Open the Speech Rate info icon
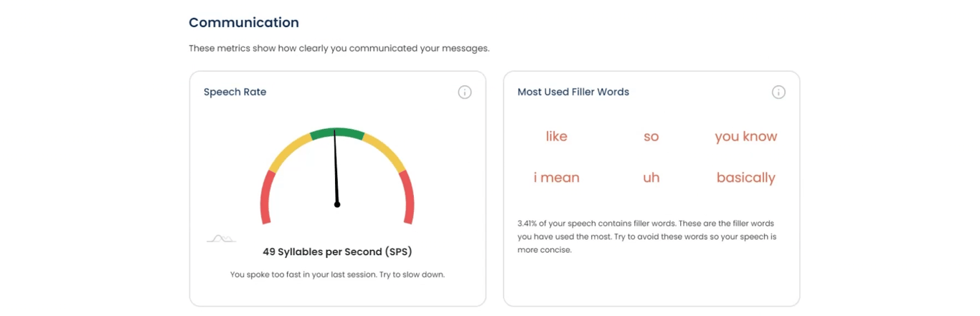 [465, 92]
